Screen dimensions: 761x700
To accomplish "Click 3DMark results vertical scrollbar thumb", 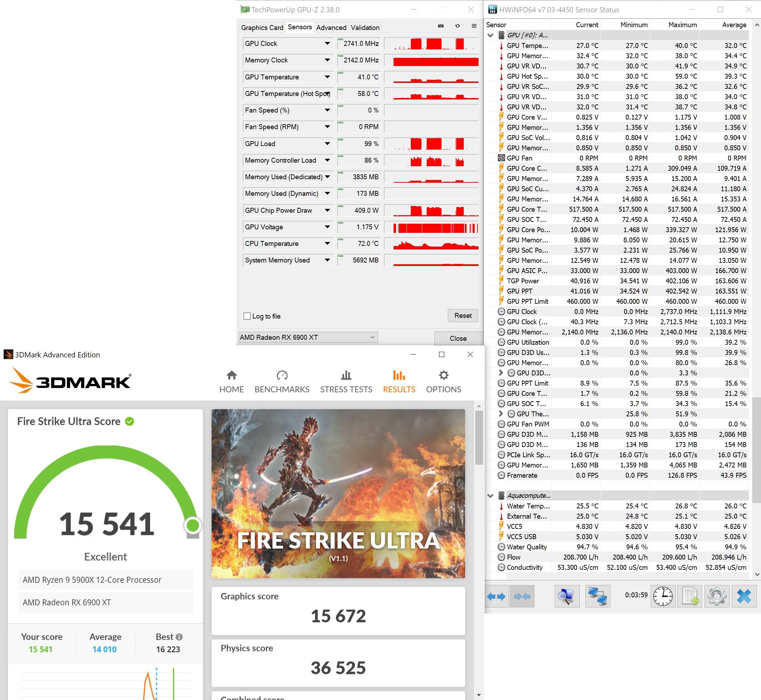I will (x=479, y=437).
